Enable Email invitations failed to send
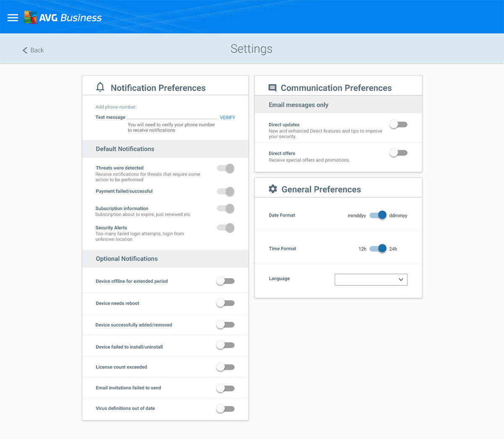504x439 pixels. (x=226, y=388)
